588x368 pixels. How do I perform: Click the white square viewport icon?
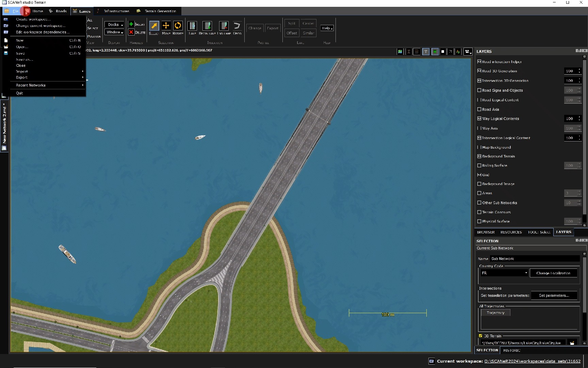click(x=443, y=52)
